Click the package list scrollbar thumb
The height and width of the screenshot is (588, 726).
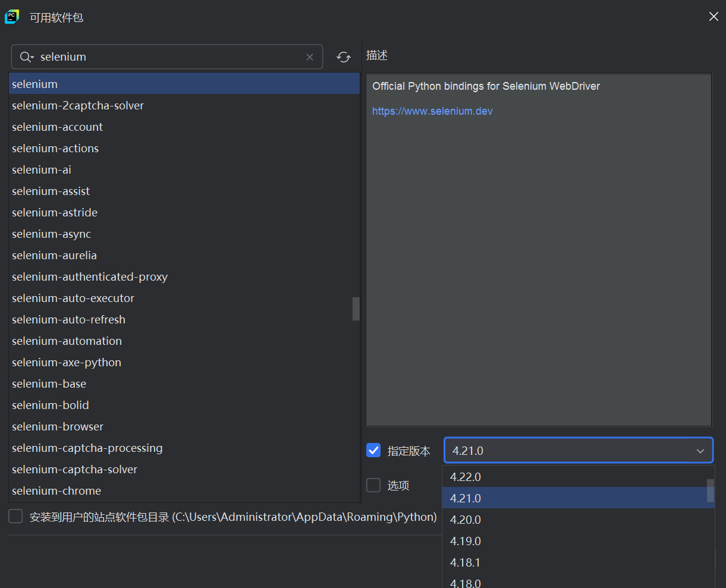[356, 309]
